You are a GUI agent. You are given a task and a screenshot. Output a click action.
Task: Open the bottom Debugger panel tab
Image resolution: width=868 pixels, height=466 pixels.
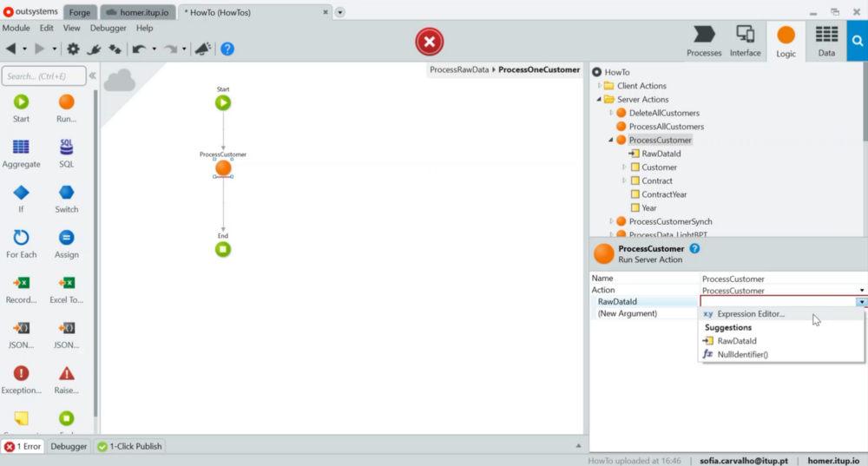(x=69, y=446)
